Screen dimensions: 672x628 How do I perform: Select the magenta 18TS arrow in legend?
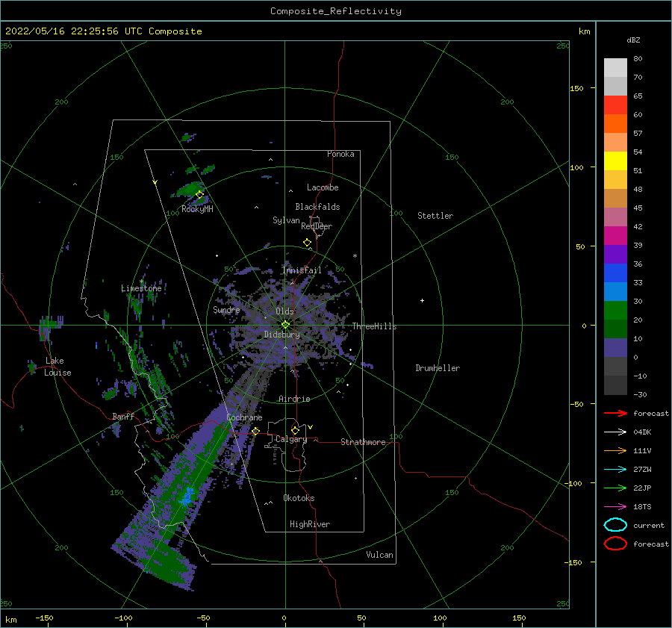[x=615, y=507]
